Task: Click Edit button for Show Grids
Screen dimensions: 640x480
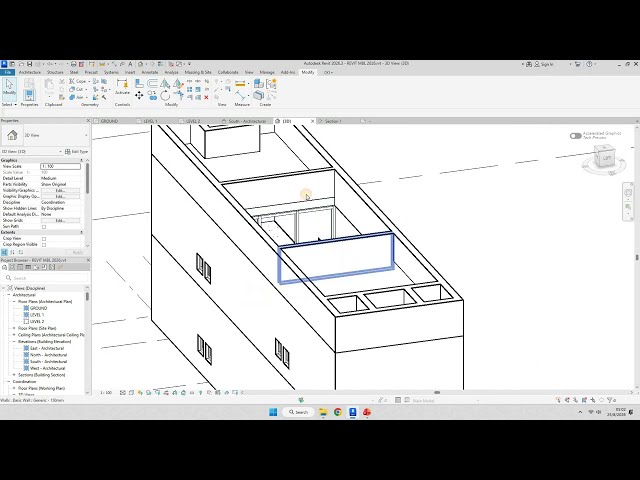Action: point(60,220)
